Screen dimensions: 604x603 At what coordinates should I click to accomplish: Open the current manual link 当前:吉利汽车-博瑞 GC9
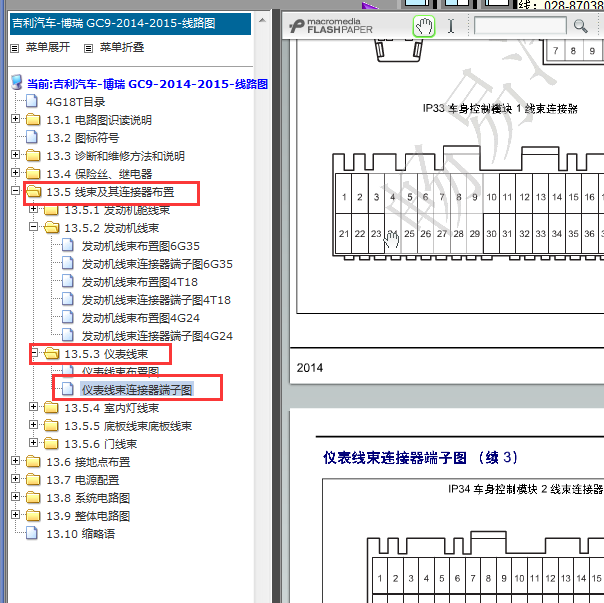coord(148,84)
